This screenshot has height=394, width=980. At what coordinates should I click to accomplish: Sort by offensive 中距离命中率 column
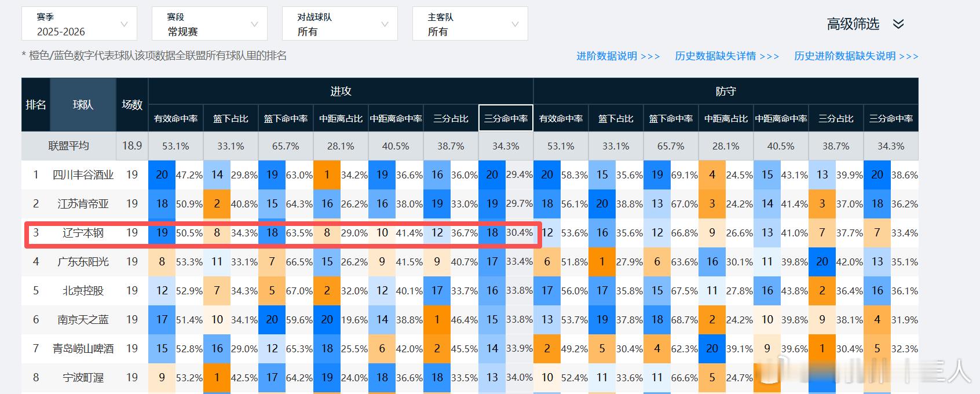[396, 118]
